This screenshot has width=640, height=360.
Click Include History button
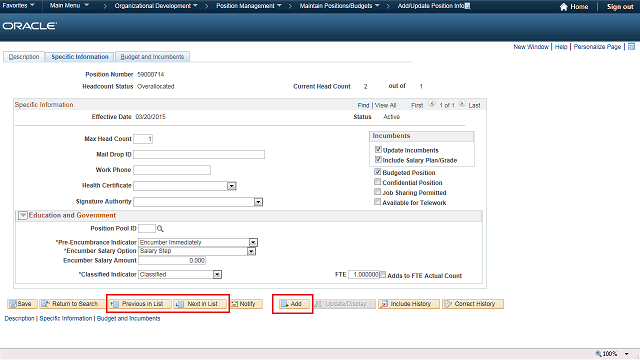[x=409, y=304]
